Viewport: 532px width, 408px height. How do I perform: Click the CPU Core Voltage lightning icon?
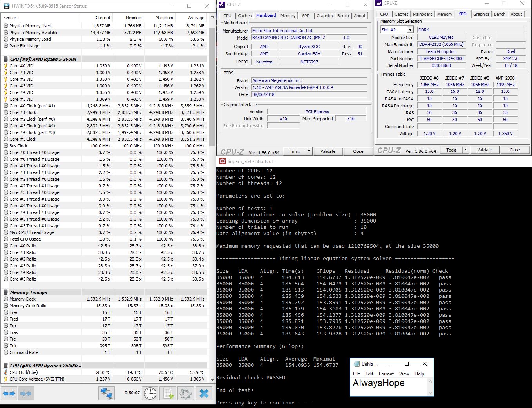6,379
